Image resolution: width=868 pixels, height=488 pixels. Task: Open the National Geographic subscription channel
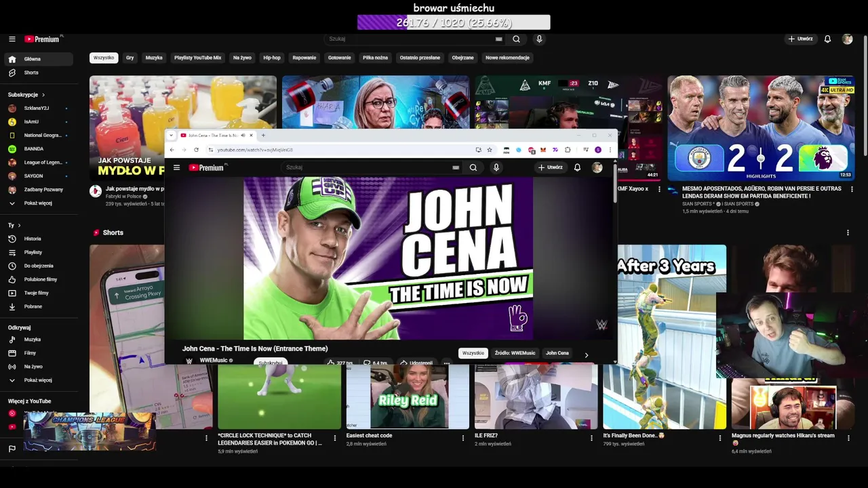tap(39, 136)
